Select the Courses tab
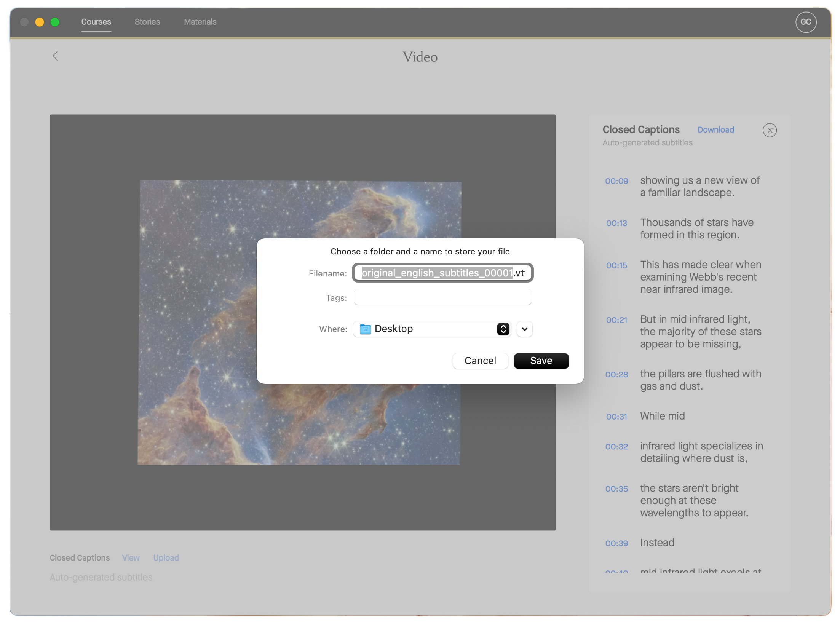This screenshot has height=626, width=840. pyautogui.click(x=96, y=22)
